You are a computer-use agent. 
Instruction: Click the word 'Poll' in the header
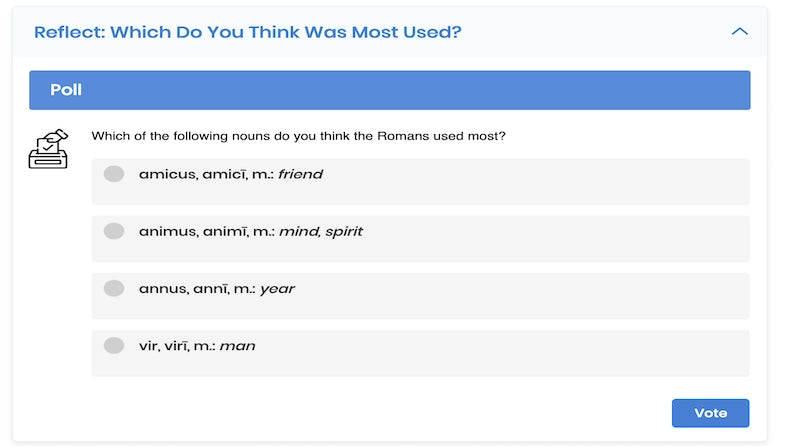[x=66, y=90]
